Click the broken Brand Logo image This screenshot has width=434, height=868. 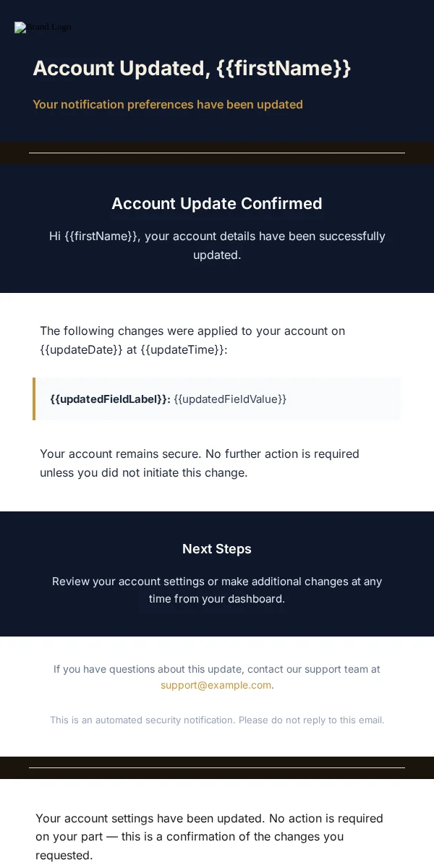coord(43,27)
